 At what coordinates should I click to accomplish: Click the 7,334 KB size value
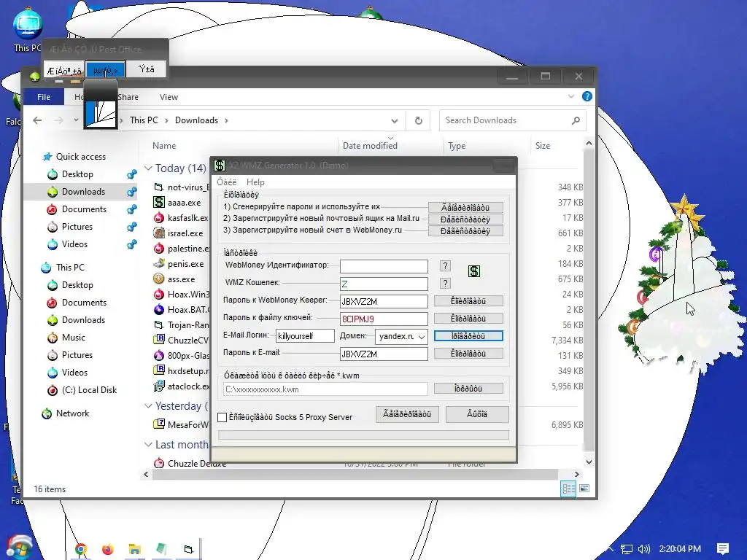[x=567, y=340]
